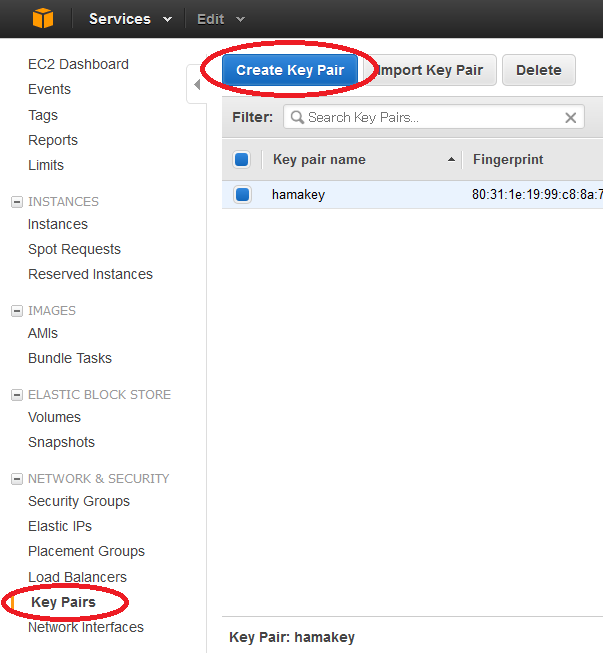Open EC2 Dashboard in sidebar
Image resolution: width=603 pixels, height=653 pixels.
78,64
